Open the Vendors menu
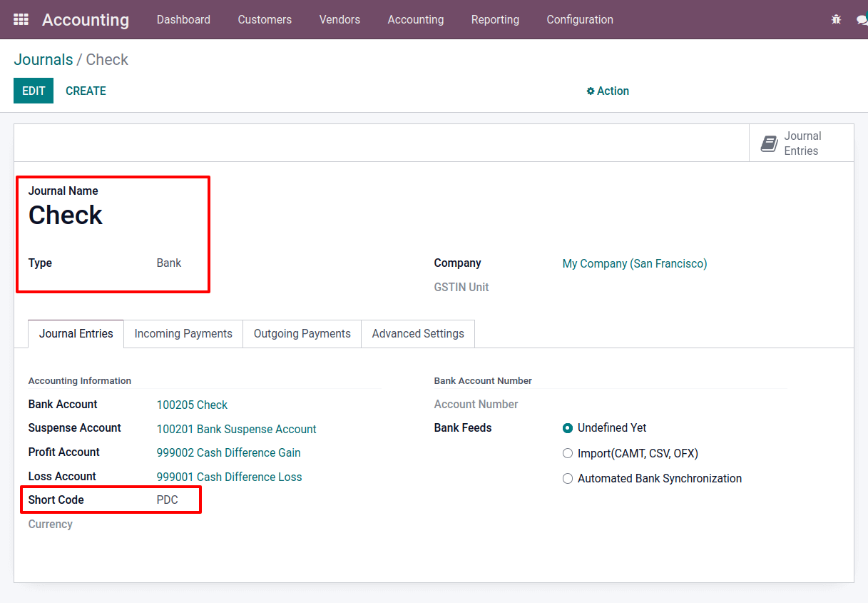The height and width of the screenshot is (603, 868). coord(339,20)
